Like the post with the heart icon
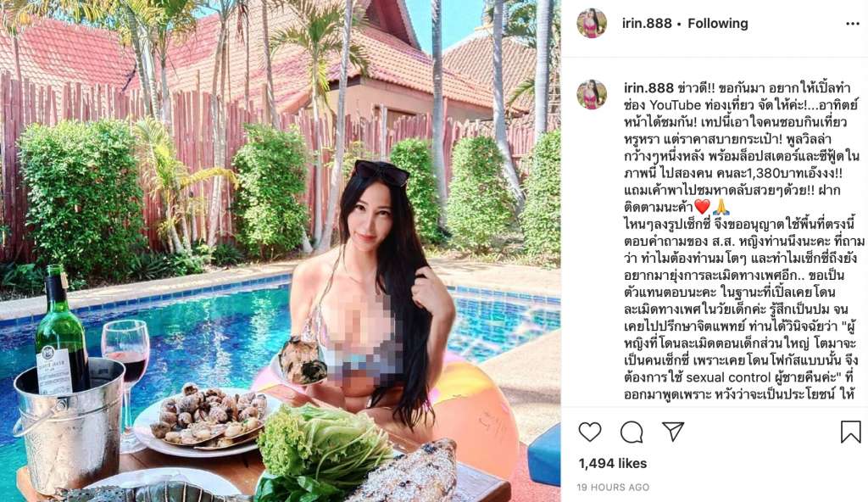868x502 pixels. [x=590, y=432]
